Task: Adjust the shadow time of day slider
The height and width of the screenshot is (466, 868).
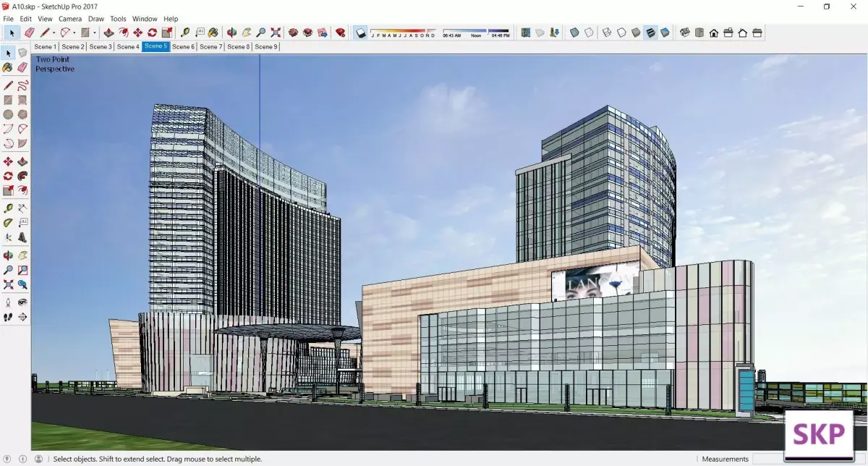Action: (476, 33)
